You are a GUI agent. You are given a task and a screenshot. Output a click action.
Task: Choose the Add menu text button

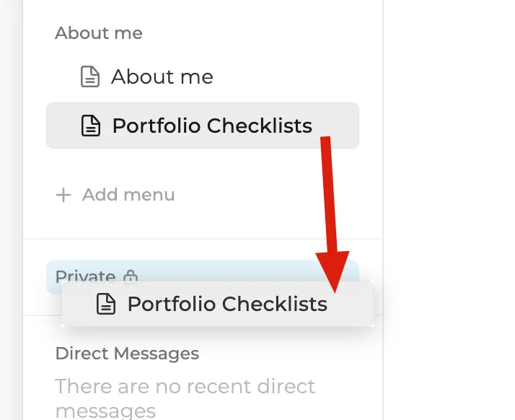click(128, 195)
